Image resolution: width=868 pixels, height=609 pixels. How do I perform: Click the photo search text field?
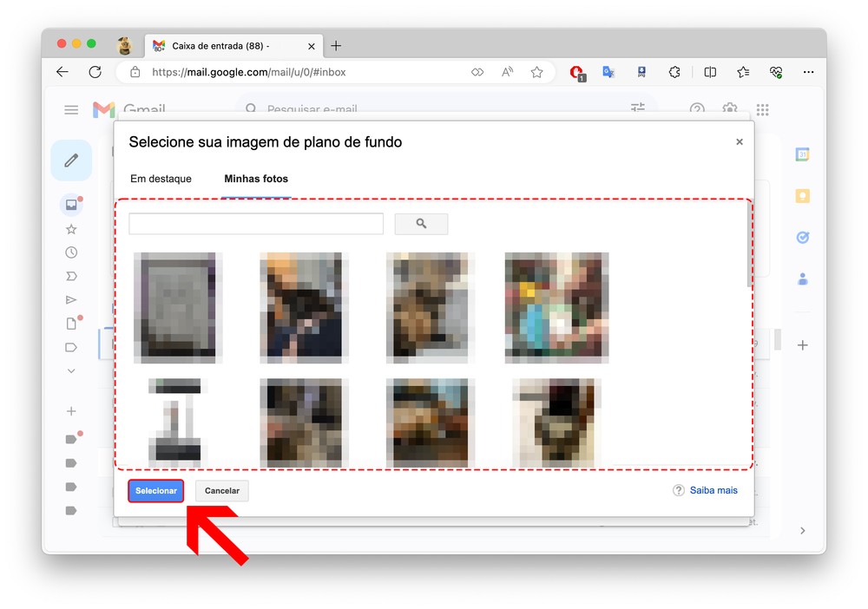click(256, 224)
